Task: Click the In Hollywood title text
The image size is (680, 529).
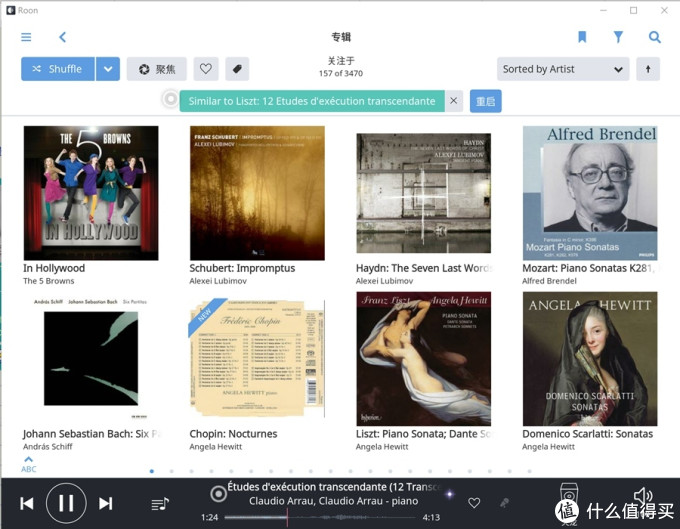Action: coord(54,268)
